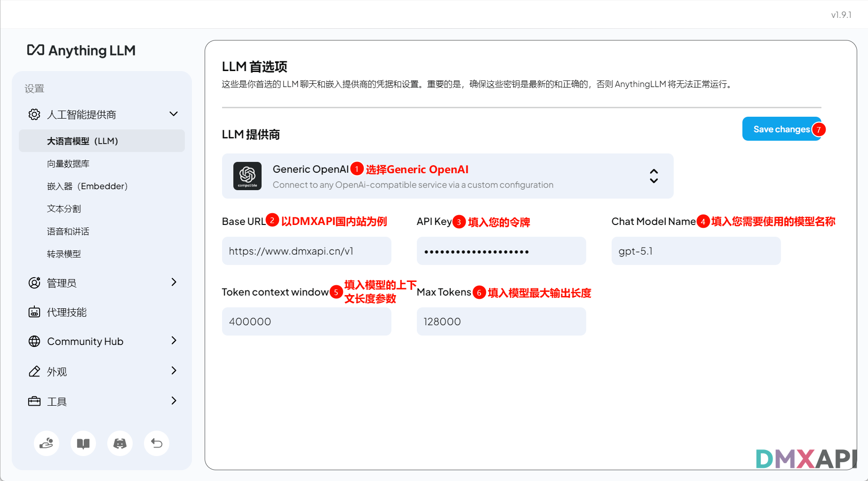
Task: Switch to 嵌入器（Embedder）settings
Action: 87,186
